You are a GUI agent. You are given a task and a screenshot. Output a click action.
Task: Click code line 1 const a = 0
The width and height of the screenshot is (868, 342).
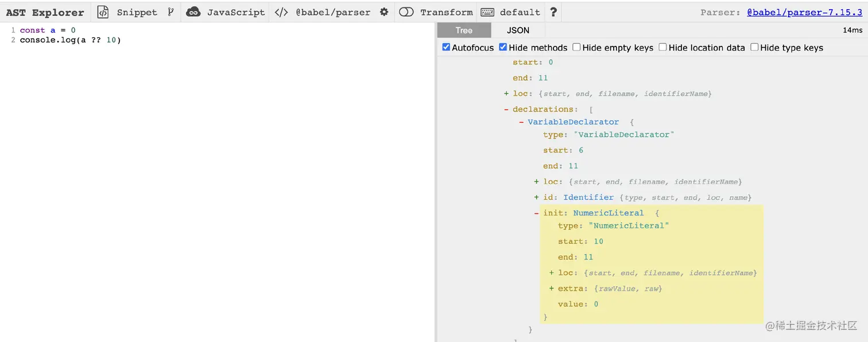48,30
